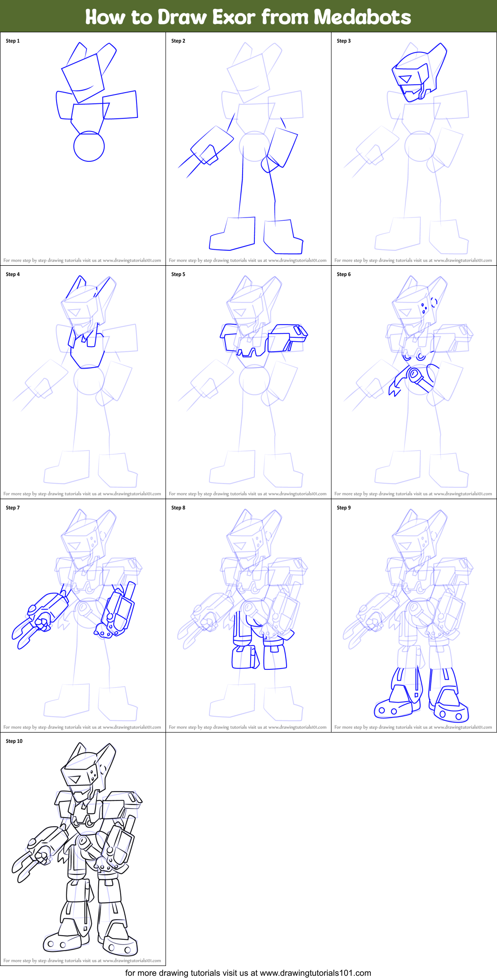Open the Step 1 drawing thumbnail
Screen dimensions: 497x980
tap(83, 149)
